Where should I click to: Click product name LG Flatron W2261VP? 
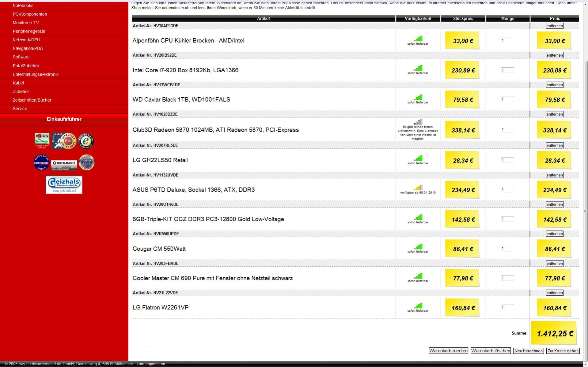click(x=161, y=308)
